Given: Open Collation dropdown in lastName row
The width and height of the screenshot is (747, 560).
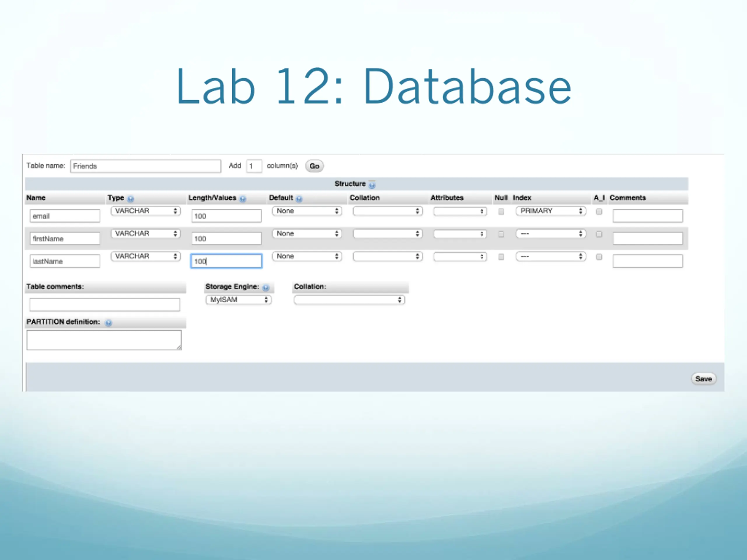Looking at the screenshot, I should [x=388, y=256].
